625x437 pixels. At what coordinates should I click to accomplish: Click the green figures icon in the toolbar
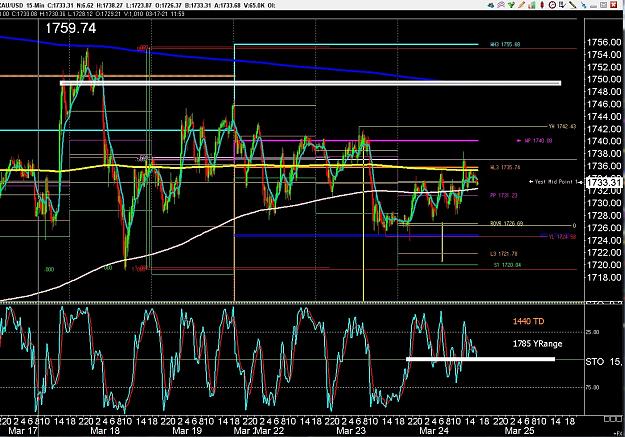coord(511,5)
